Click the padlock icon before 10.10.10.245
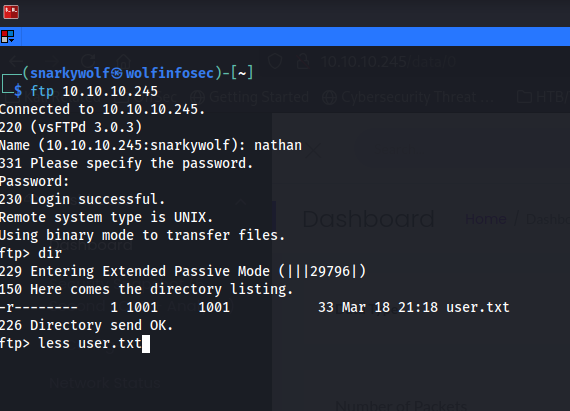The width and height of the screenshot is (570, 411). [303, 61]
